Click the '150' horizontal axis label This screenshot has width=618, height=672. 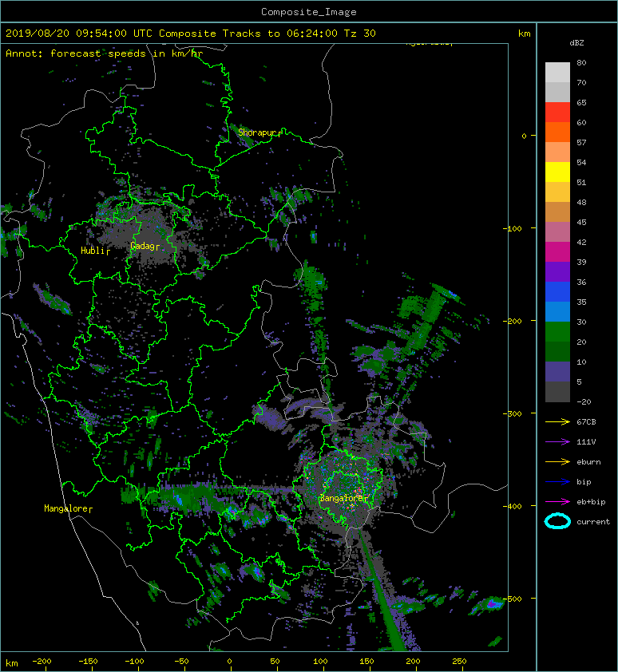(x=366, y=662)
